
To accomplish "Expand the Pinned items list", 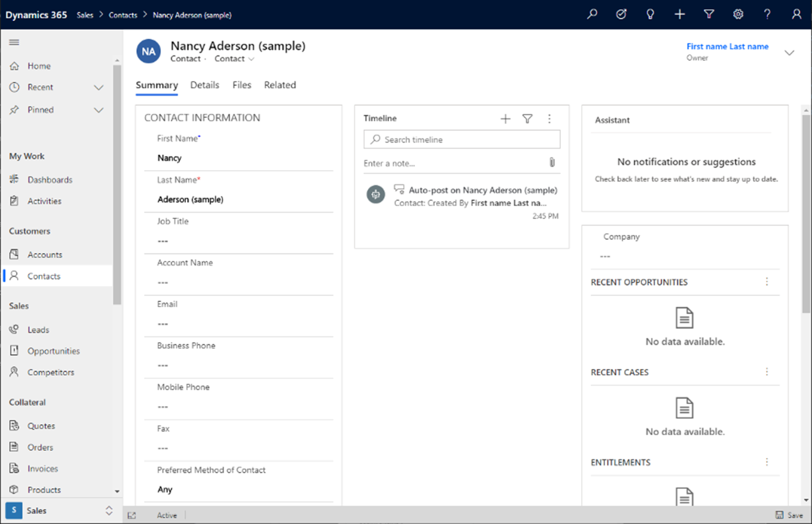I will click(x=98, y=109).
